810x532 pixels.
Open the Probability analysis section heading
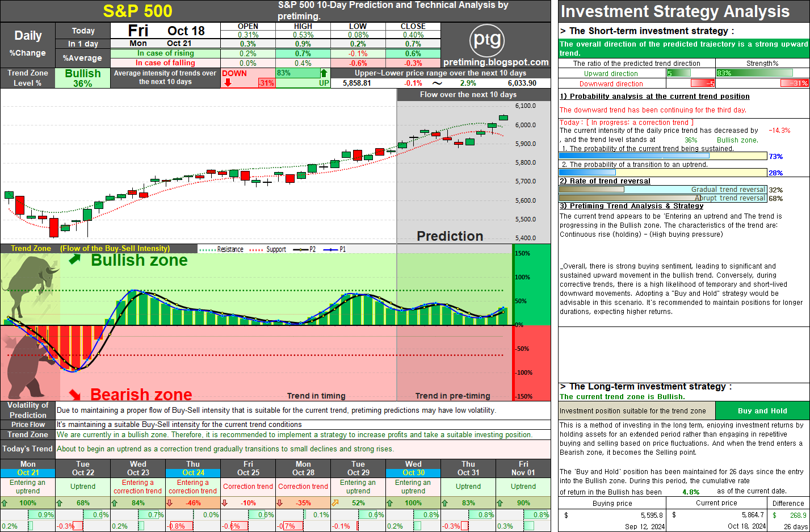[654, 97]
